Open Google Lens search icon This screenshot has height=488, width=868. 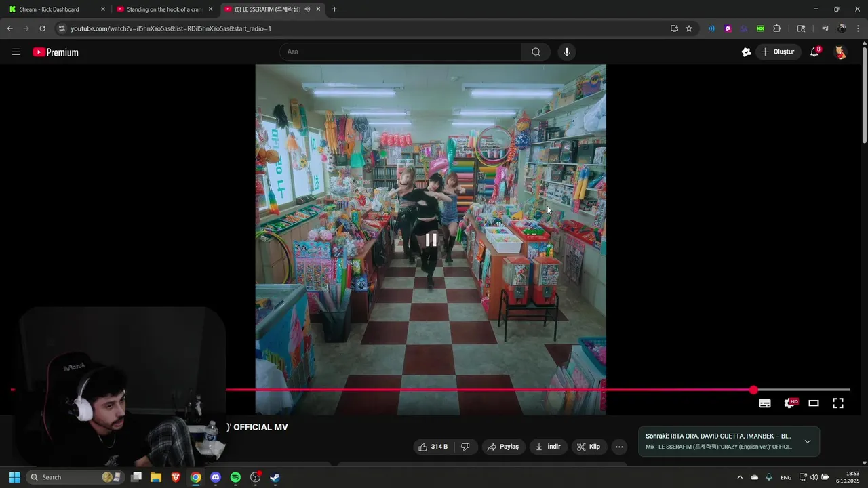(x=801, y=28)
